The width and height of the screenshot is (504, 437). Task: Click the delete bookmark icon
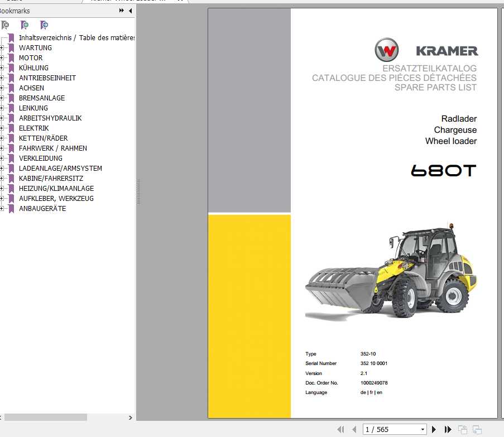coord(5,25)
